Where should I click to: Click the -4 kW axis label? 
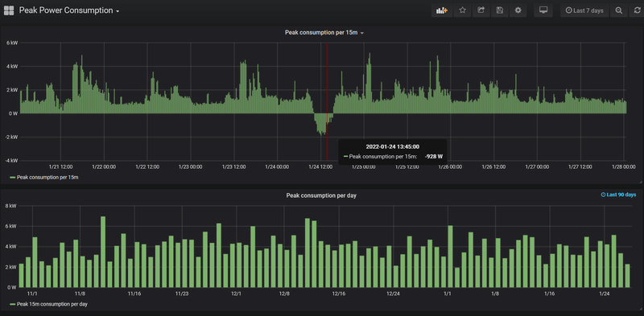click(x=11, y=161)
